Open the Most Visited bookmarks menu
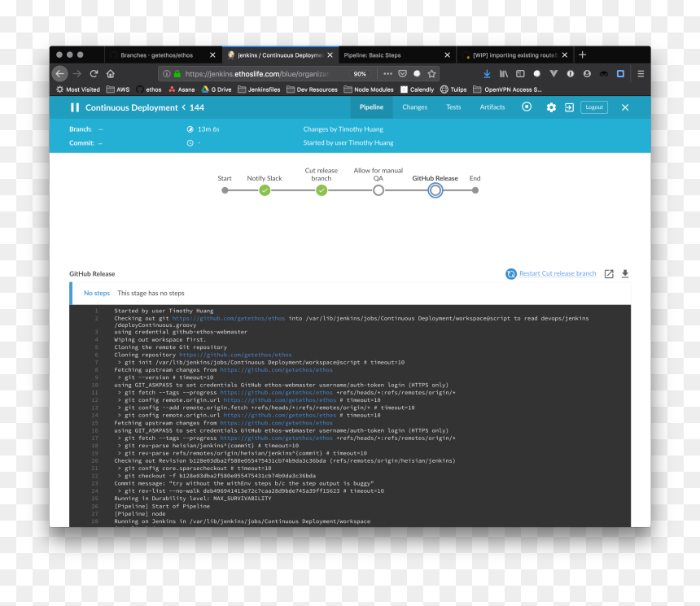 [x=78, y=89]
